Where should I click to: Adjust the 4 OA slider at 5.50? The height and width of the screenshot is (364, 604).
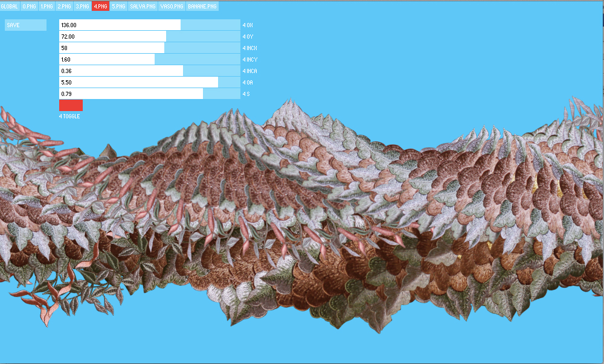point(149,82)
